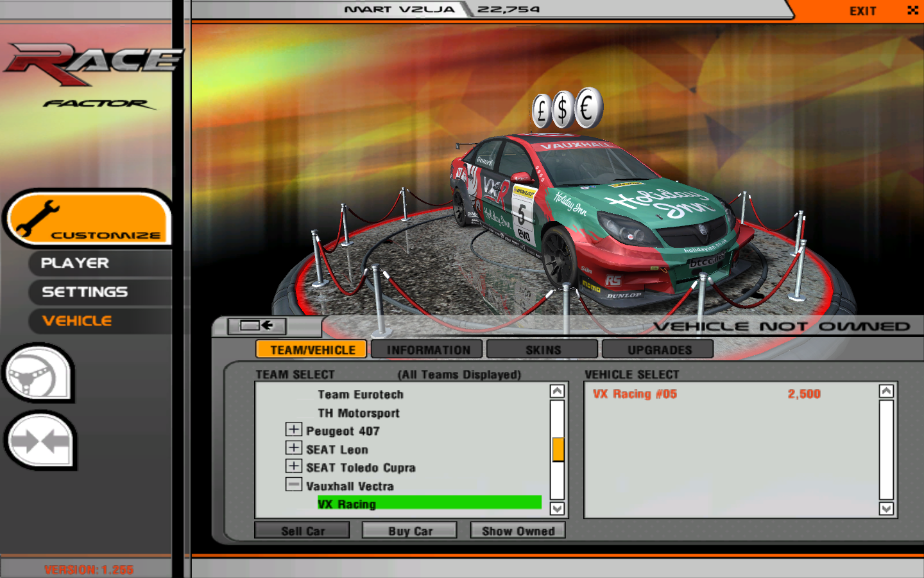Click the Show Owned button
Image resolution: width=924 pixels, height=578 pixels.
518,530
